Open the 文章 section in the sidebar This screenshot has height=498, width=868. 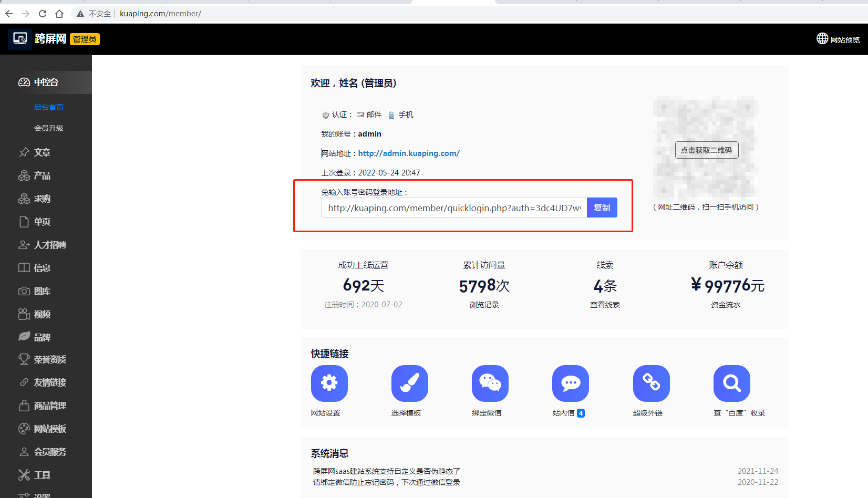point(42,152)
